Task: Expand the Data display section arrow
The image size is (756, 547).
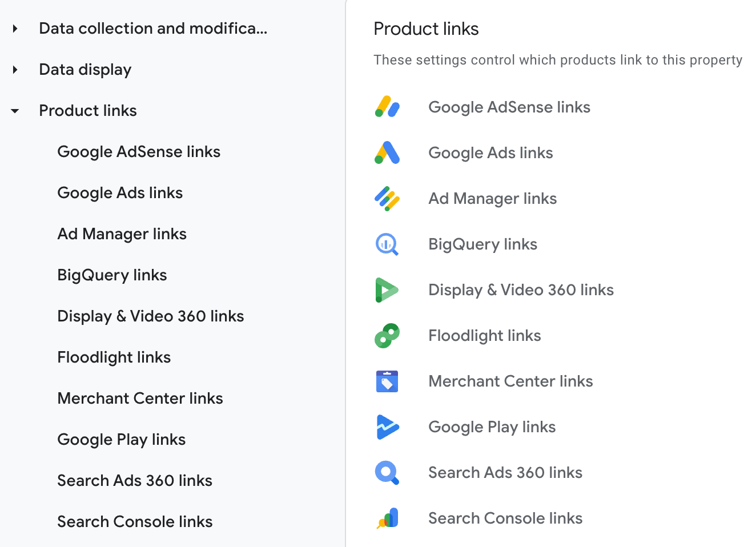Action: [x=15, y=70]
